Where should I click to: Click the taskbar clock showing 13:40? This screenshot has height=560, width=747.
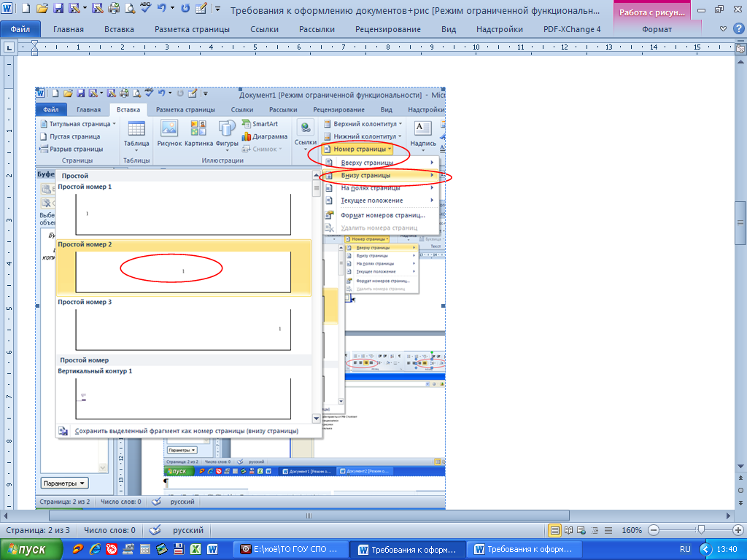[x=727, y=550]
